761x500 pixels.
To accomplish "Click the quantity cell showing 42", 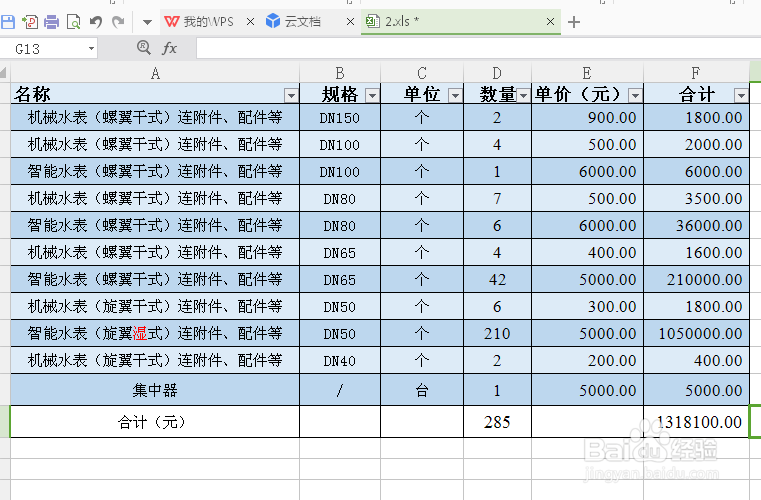I will click(x=497, y=280).
